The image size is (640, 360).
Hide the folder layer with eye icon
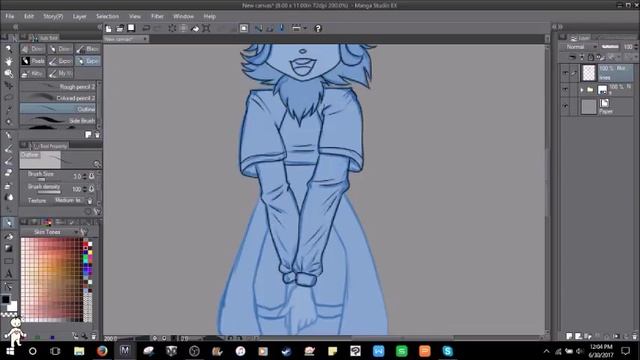pyautogui.click(x=565, y=89)
